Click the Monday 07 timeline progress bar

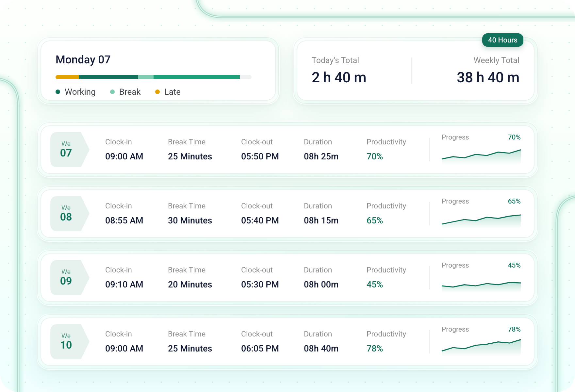[x=154, y=77]
